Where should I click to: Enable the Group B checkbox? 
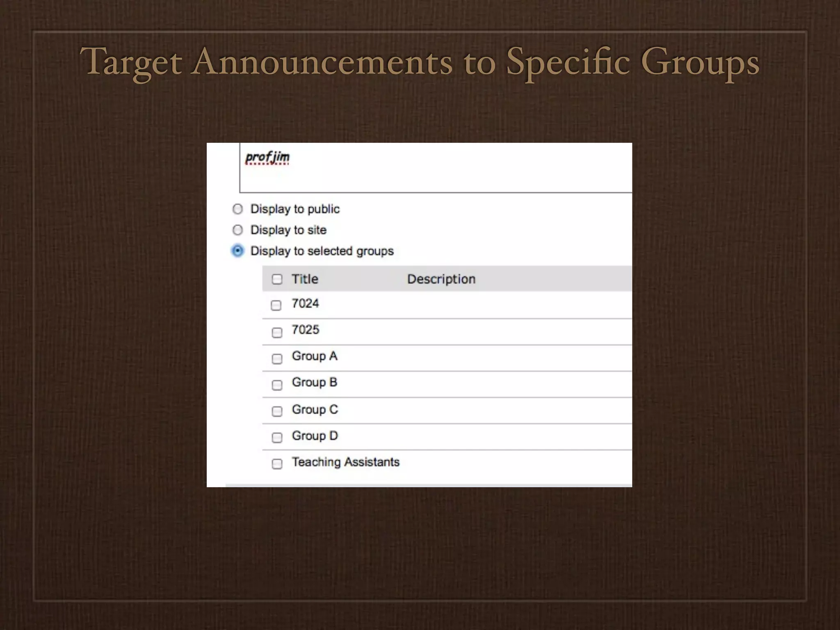pos(277,385)
